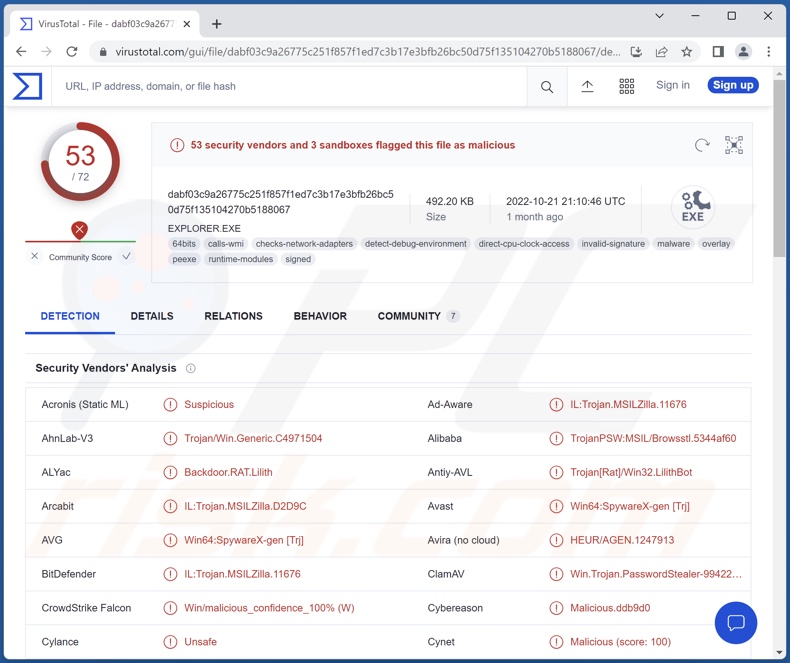Viewport: 790px width, 663px height.
Task: Click the 2022-10-21 21:10:46 UTC timestamp
Action: [x=565, y=202]
